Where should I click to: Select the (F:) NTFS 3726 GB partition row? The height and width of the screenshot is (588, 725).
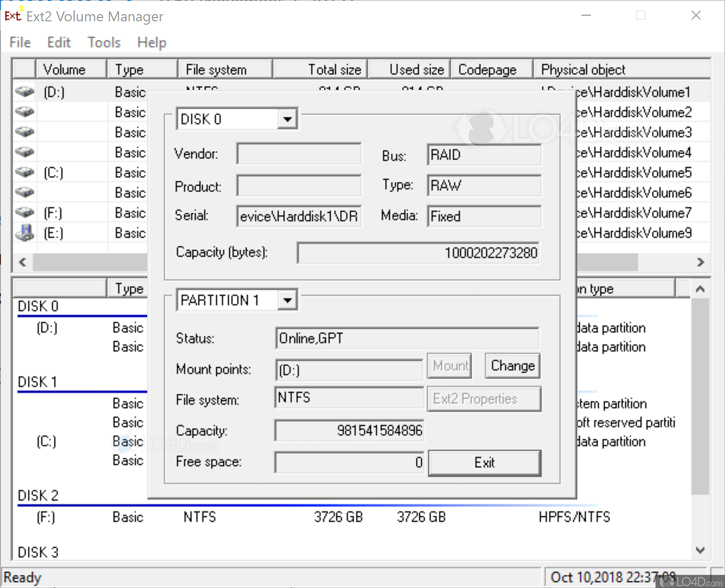click(x=323, y=517)
